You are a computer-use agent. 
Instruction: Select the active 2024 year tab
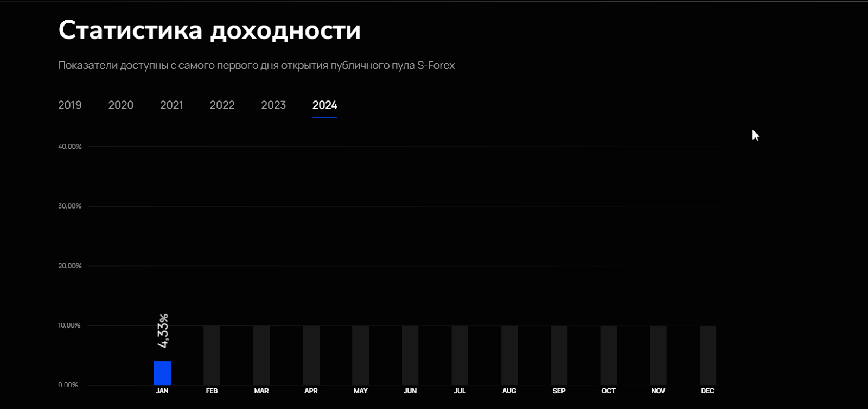coord(325,105)
